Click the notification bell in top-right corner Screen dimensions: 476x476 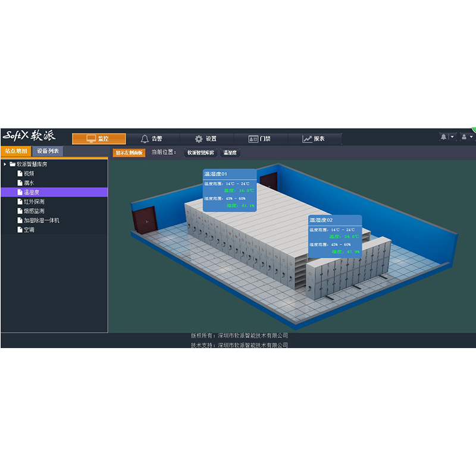tap(443, 137)
